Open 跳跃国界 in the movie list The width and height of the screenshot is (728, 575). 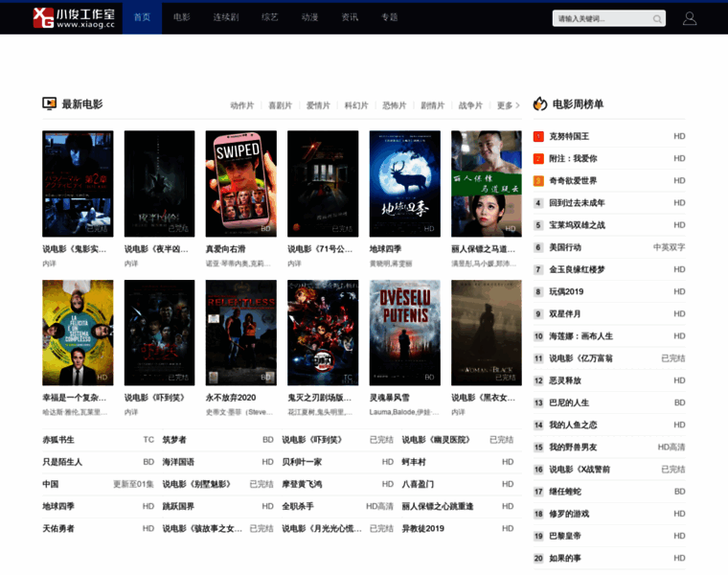178,506
